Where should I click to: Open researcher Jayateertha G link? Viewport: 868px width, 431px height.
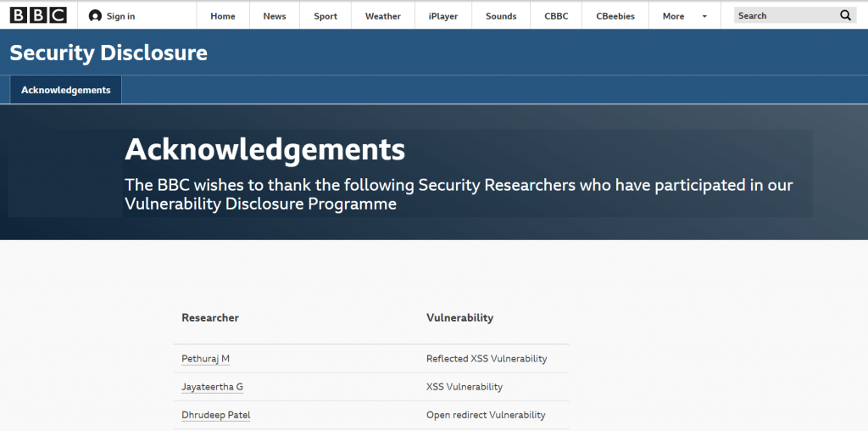pyautogui.click(x=212, y=387)
